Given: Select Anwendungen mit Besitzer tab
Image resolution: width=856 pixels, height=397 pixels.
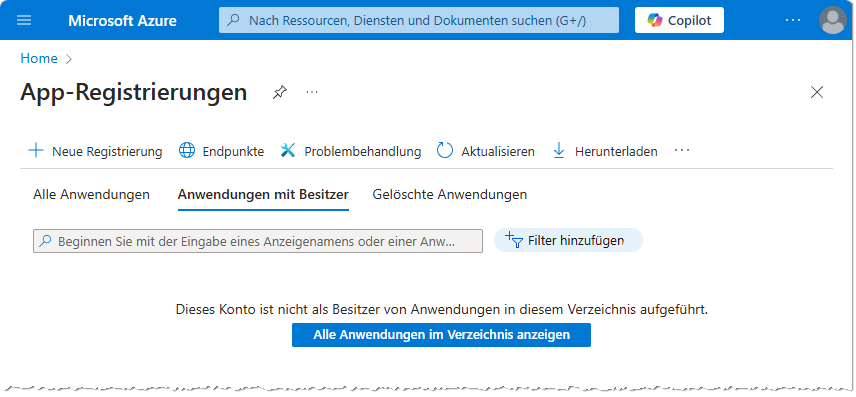Looking at the screenshot, I should [263, 194].
